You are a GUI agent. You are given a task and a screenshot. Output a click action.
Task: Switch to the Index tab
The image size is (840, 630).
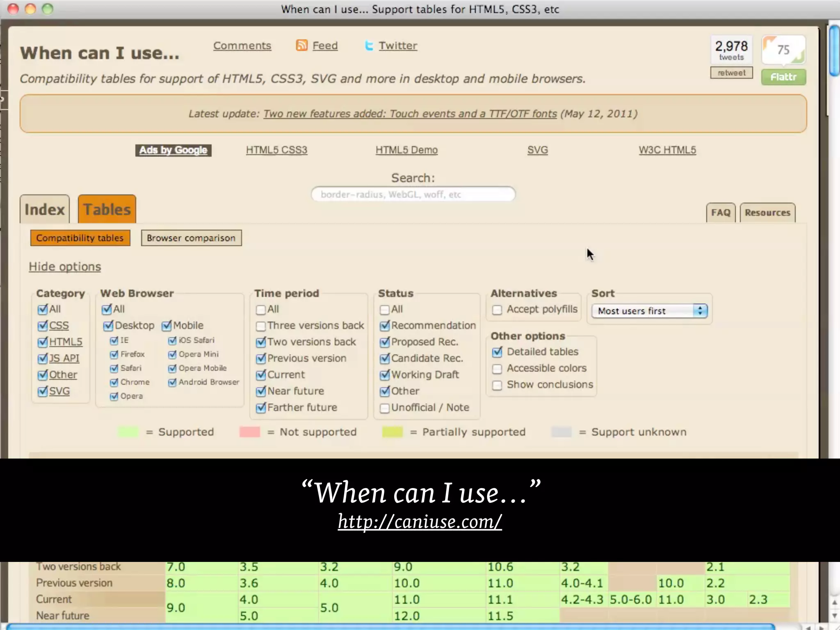45,209
